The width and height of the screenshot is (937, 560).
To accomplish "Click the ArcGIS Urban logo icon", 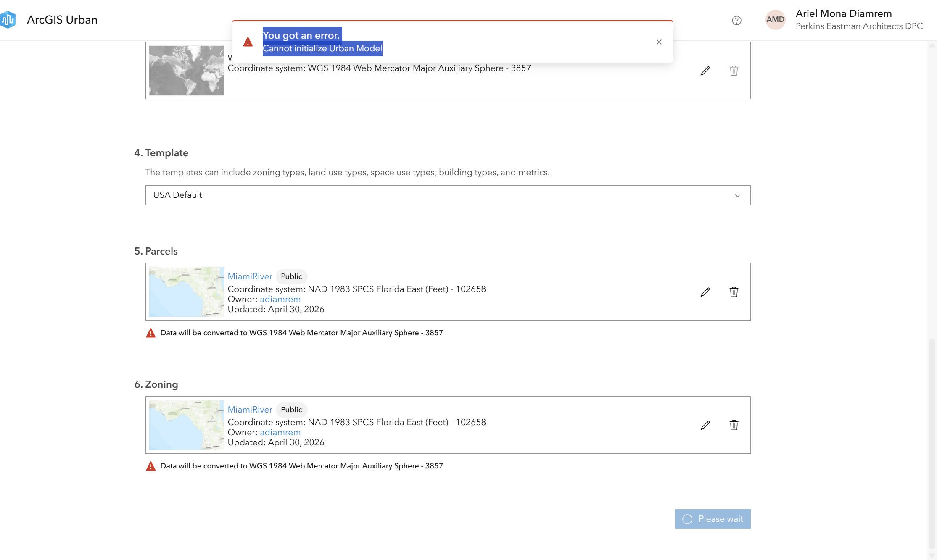I will tap(8, 20).
